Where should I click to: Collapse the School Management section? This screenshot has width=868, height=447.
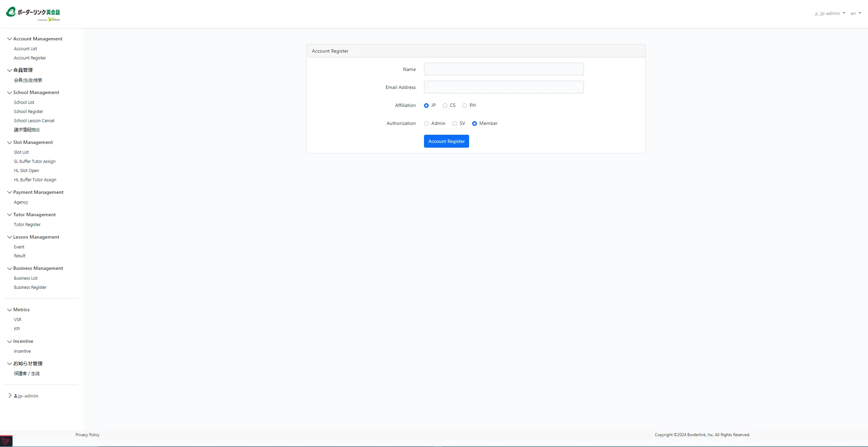(10, 93)
